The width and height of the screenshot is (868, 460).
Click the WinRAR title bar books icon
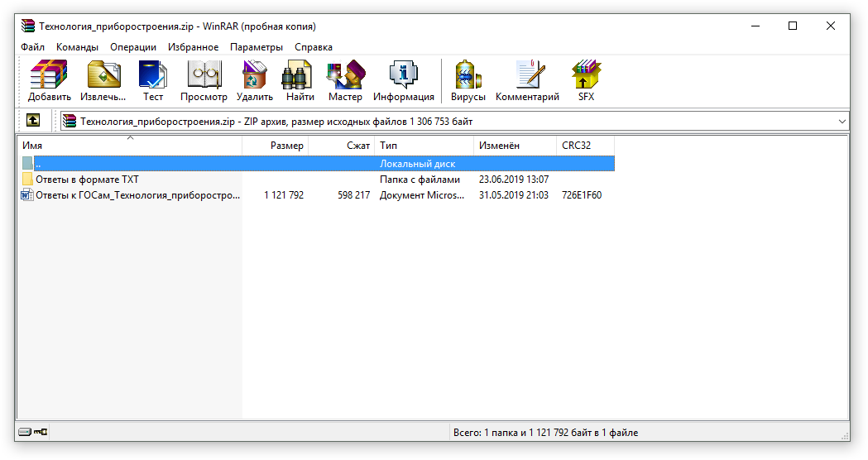coord(27,26)
